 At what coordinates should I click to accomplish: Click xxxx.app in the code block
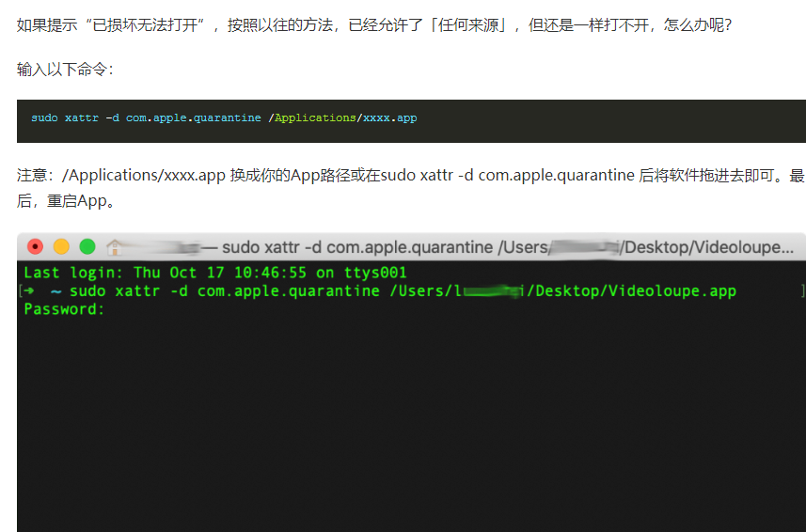pyautogui.click(x=389, y=118)
